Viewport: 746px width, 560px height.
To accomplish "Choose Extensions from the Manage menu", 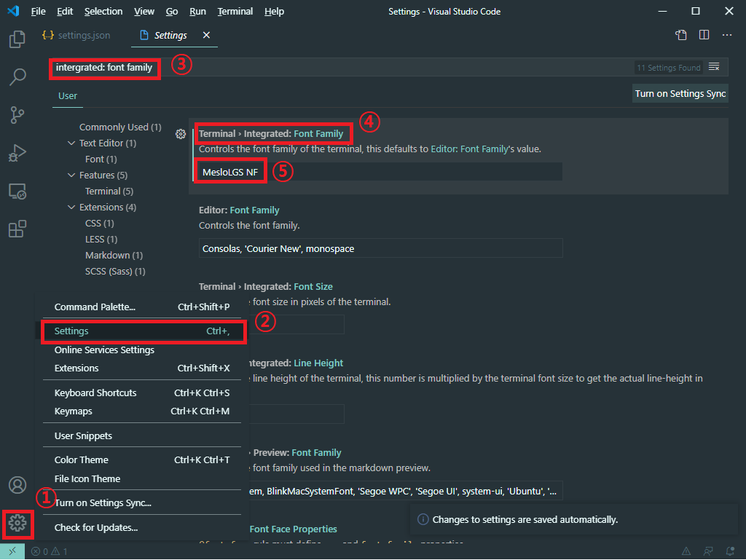I will 142,368.
